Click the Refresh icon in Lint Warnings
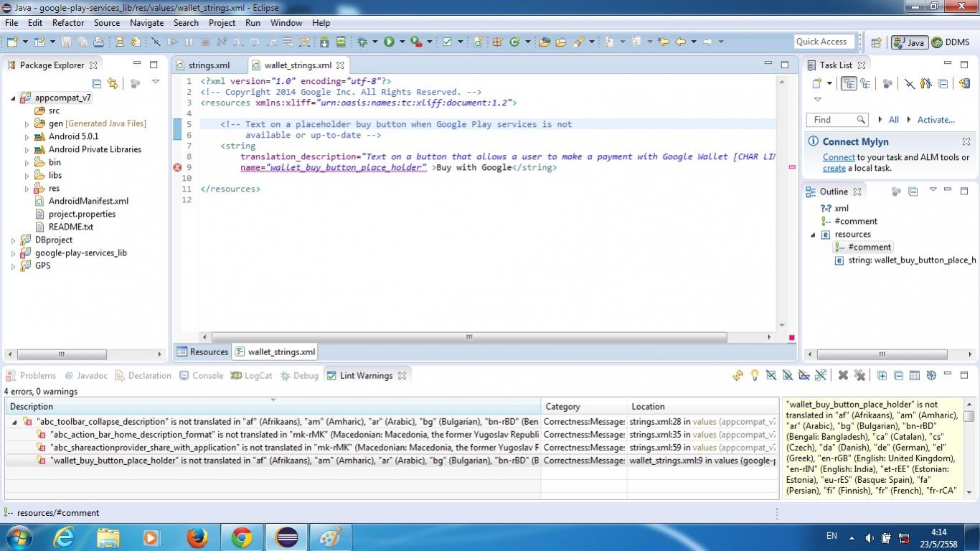 click(x=738, y=375)
